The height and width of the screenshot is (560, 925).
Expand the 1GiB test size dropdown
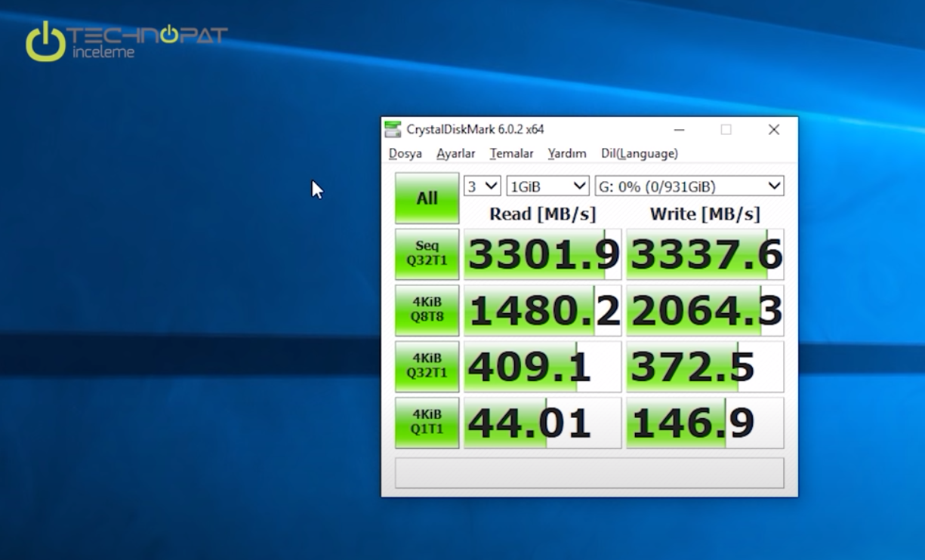coord(547,186)
